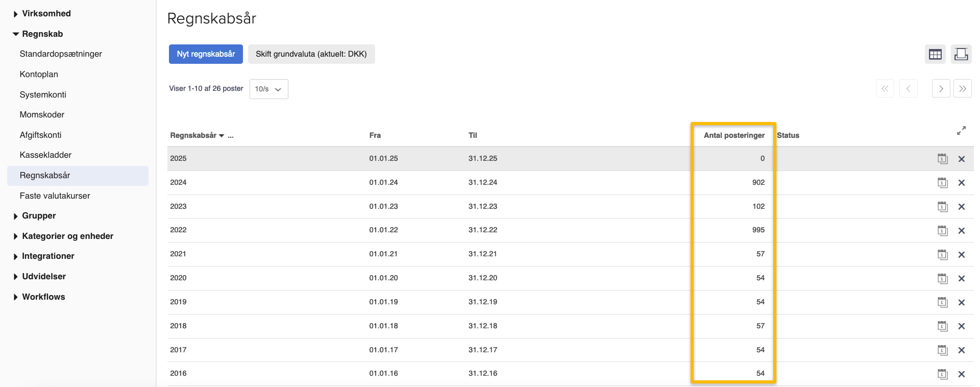Open Kontoplan in the sidebar

tap(39, 75)
